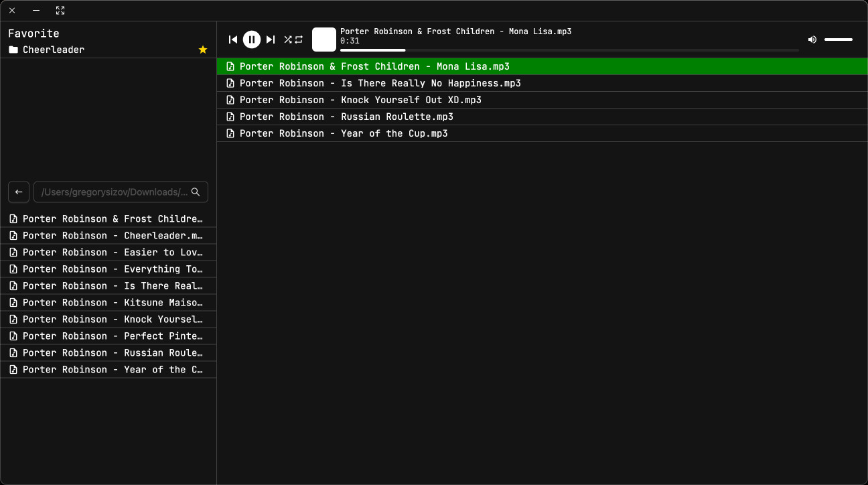Click the 0:31 elapsed time label
This screenshot has height=485, width=868.
coord(350,41)
